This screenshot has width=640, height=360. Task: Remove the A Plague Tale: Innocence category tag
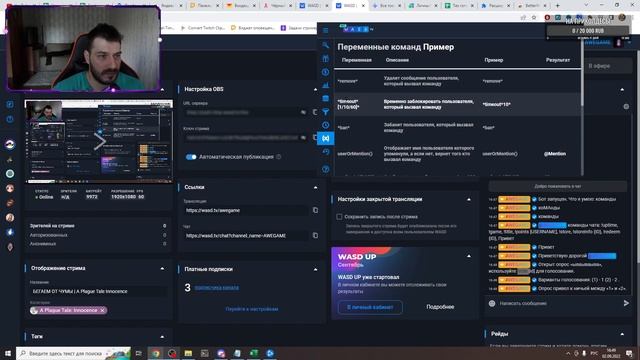click(x=102, y=310)
